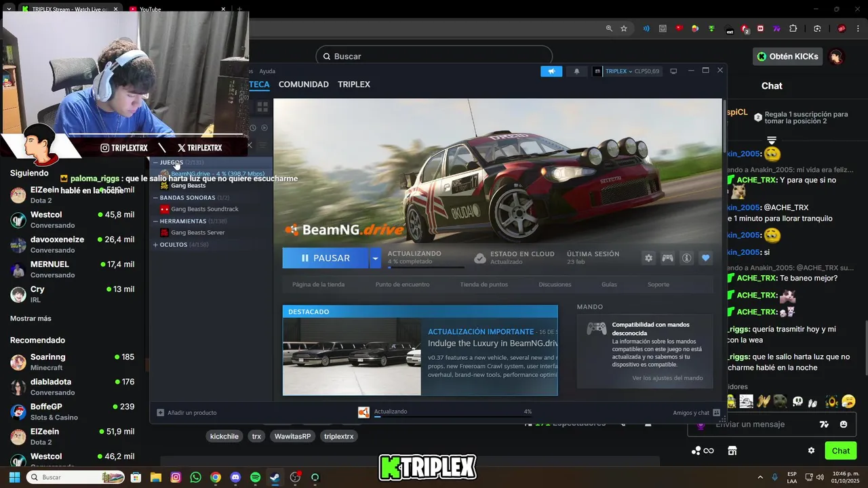Add BeamNG.drive to favorites heart icon
Viewport: 868px width, 488px height.
(706, 258)
